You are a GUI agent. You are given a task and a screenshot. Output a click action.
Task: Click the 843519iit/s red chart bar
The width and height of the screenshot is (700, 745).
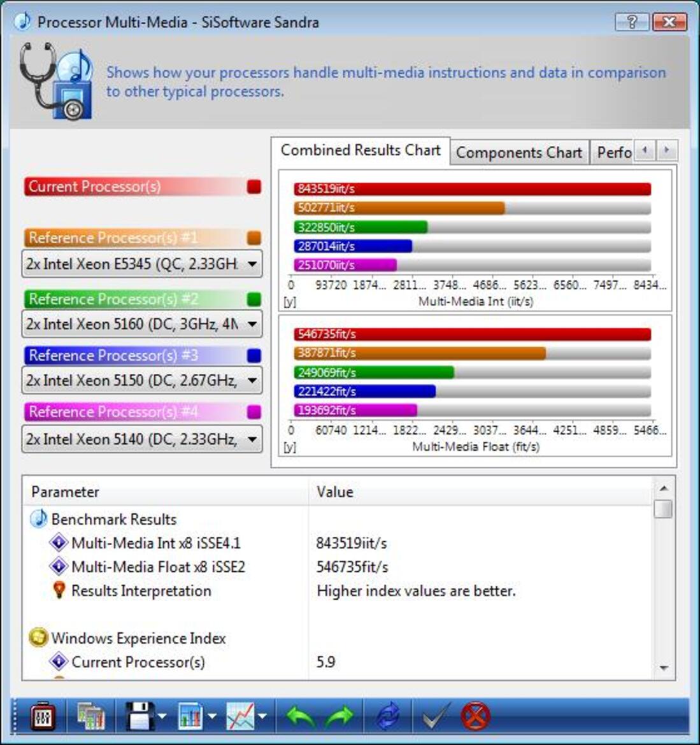473,189
